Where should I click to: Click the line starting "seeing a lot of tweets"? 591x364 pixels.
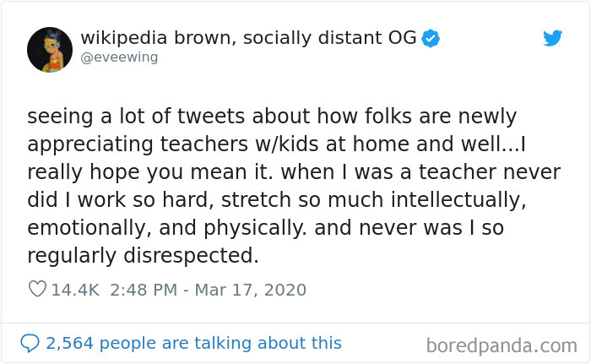coord(271,116)
